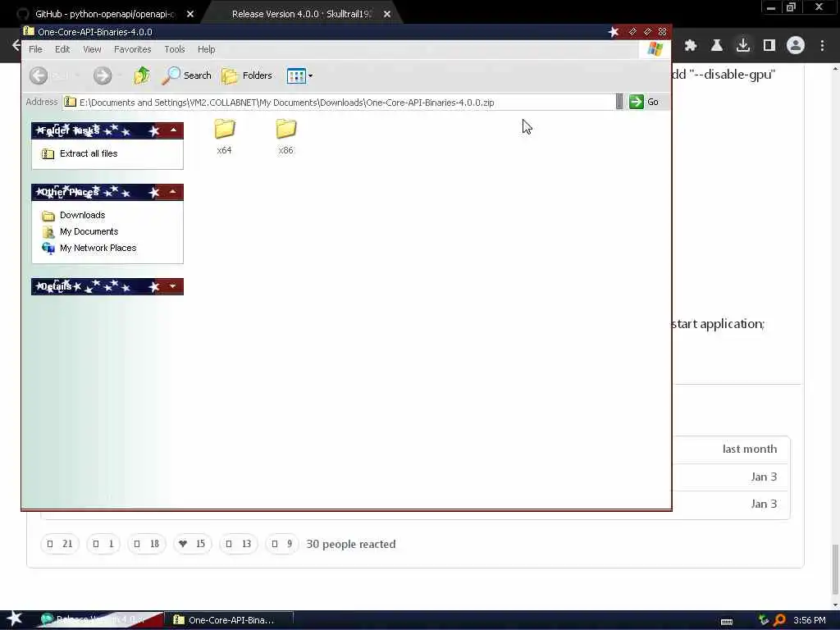This screenshot has width=840, height=630.
Task: Click the browser flask labs icon
Action: [x=717, y=46]
